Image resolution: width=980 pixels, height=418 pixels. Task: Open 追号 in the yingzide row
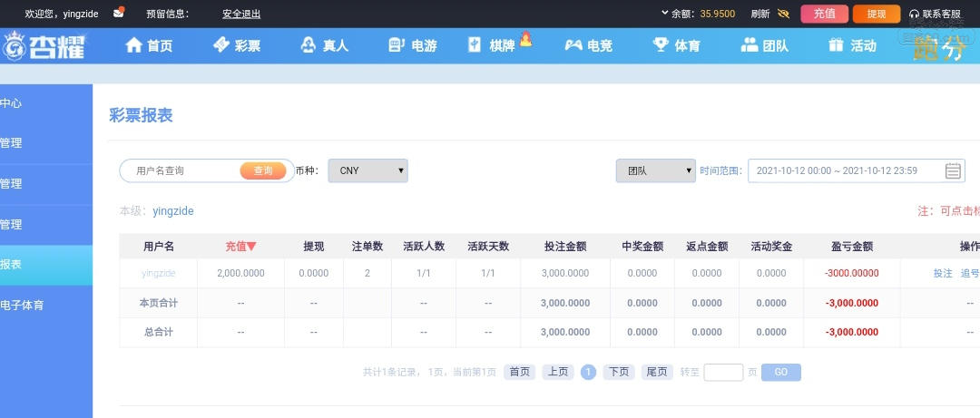tap(970, 273)
